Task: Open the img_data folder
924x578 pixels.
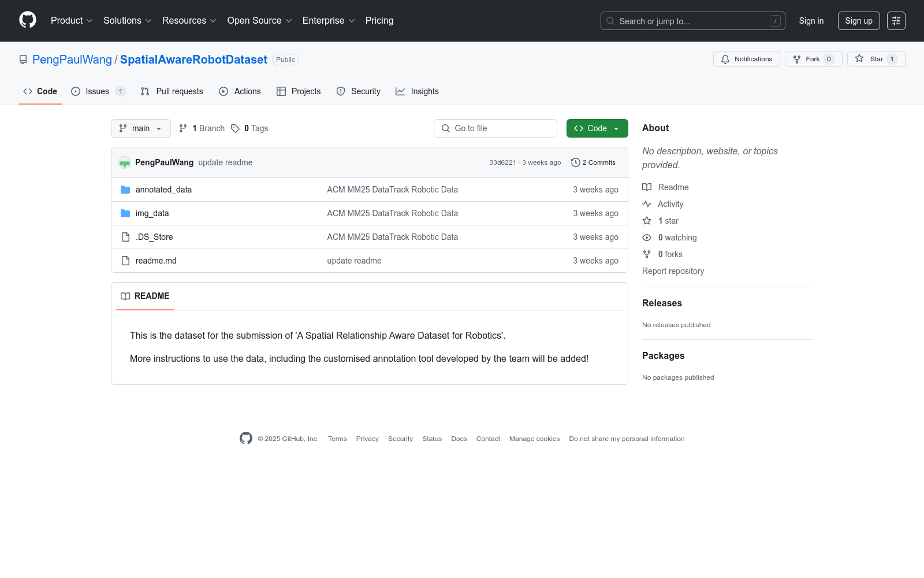Action: (152, 213)
